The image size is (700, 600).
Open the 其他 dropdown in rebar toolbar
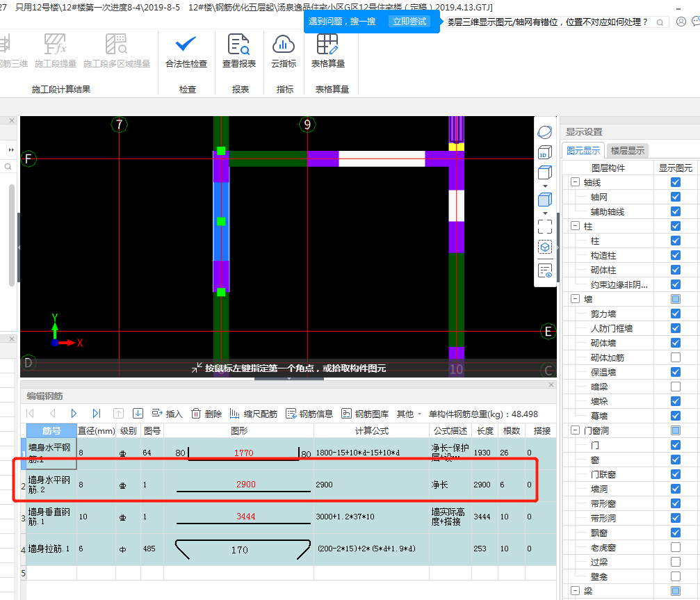click(x=409, y=414)
